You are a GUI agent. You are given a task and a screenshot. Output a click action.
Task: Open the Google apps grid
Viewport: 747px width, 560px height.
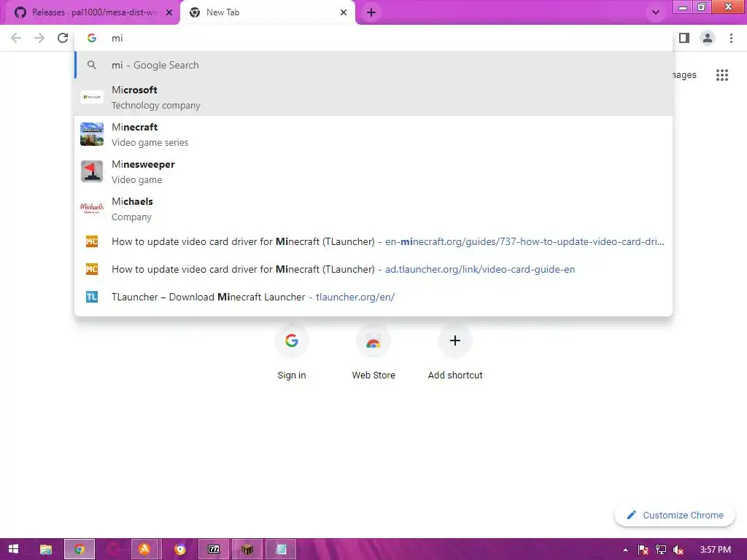[722, 75]
